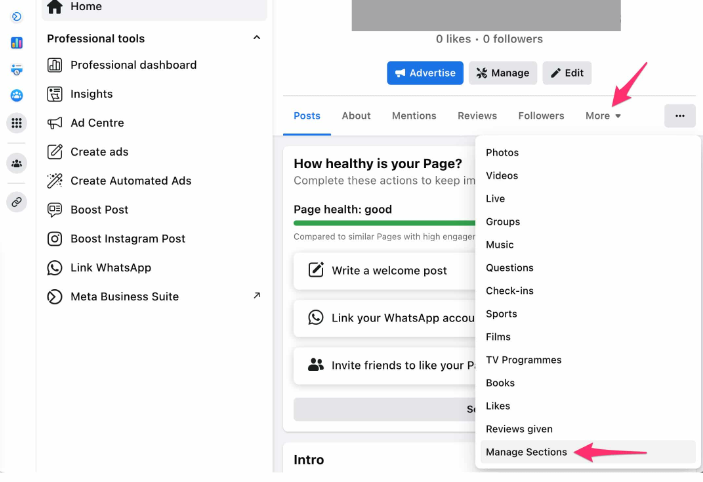Select Books from the More menu
This screenshot has height=482, width=703.
point(588,383)
